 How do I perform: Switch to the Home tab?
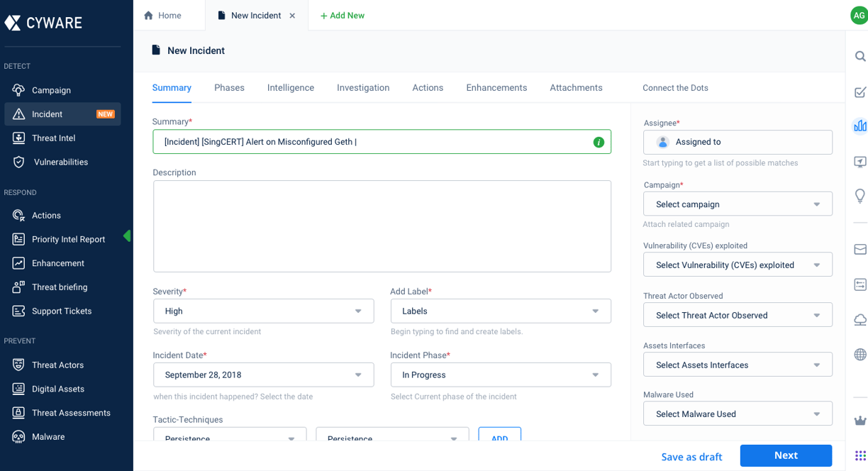pos(163,16)
